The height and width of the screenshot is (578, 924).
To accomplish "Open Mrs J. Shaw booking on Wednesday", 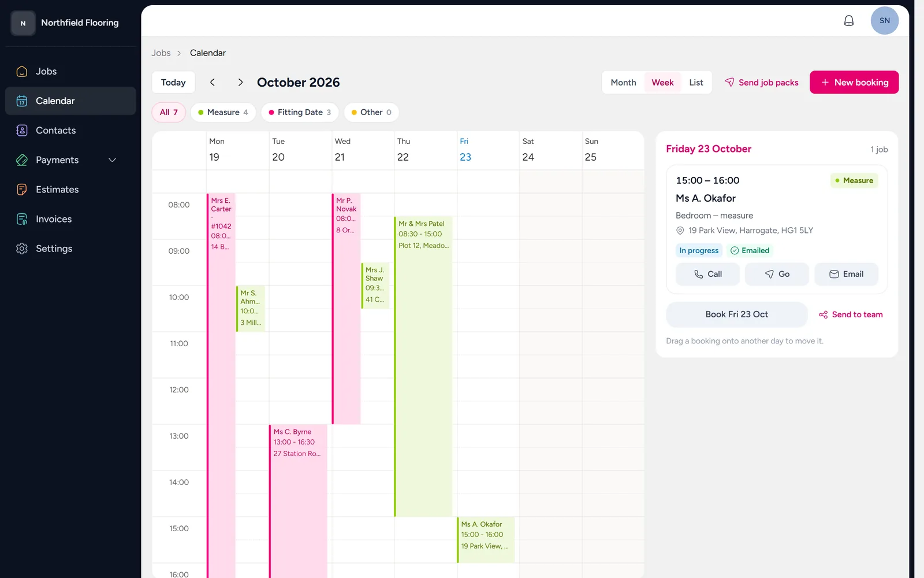I will point(375,285).
